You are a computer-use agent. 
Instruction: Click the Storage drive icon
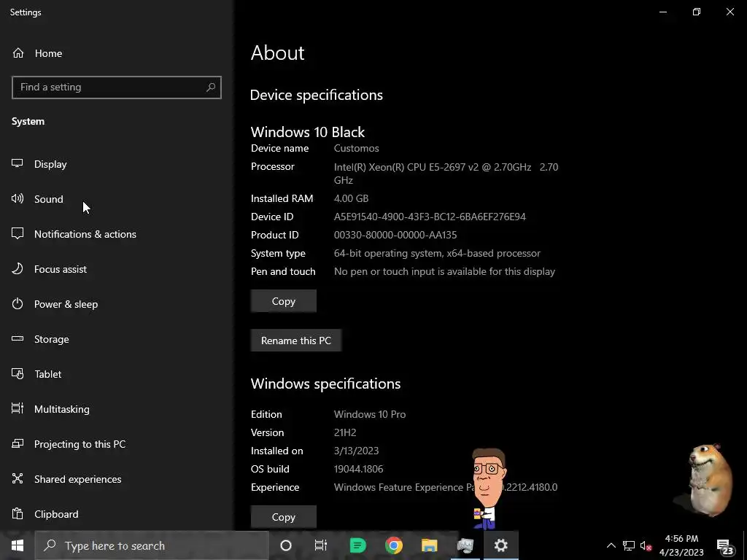(18, 338)
